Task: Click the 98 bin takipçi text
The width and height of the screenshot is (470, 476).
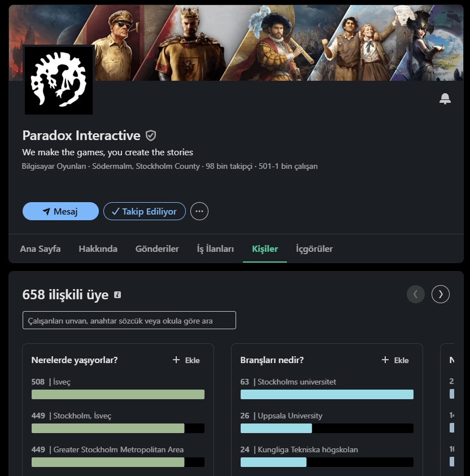Action: pos(229,167)
